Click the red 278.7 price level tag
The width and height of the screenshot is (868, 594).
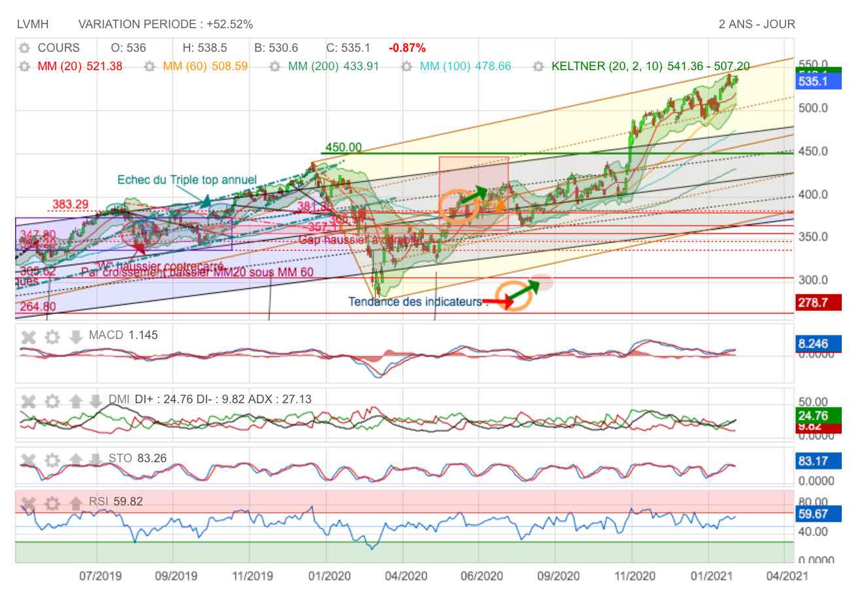click(818, 302)
